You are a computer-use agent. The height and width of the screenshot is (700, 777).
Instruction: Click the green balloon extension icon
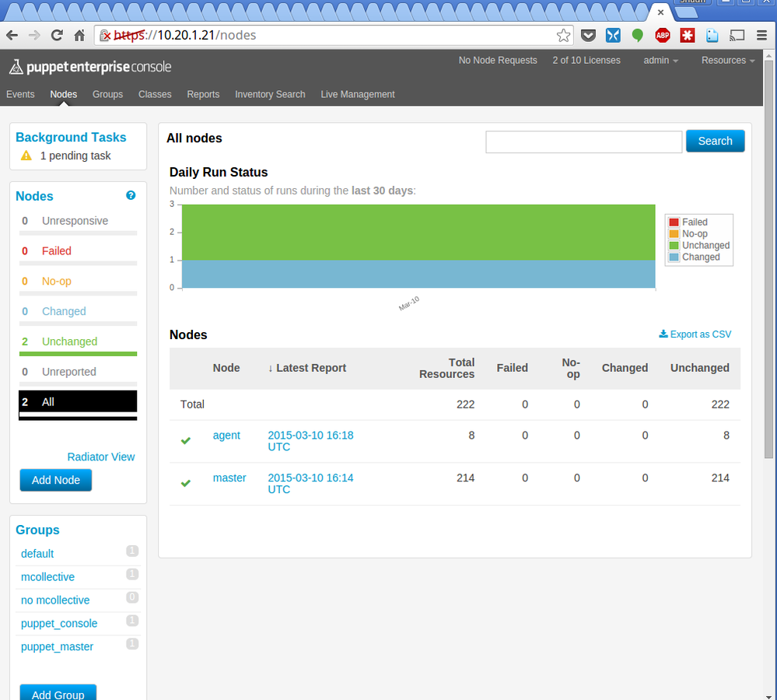[x=638, y=35]
